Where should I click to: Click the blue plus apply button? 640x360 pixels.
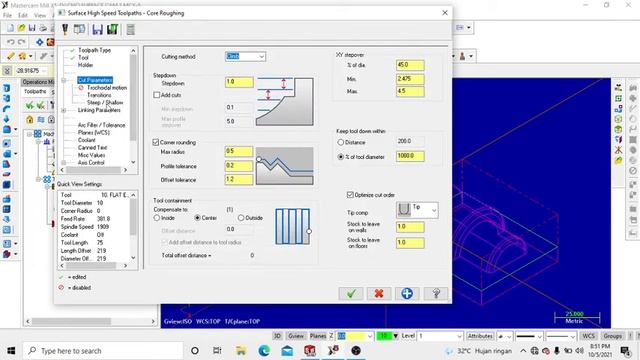coord(407,293)
